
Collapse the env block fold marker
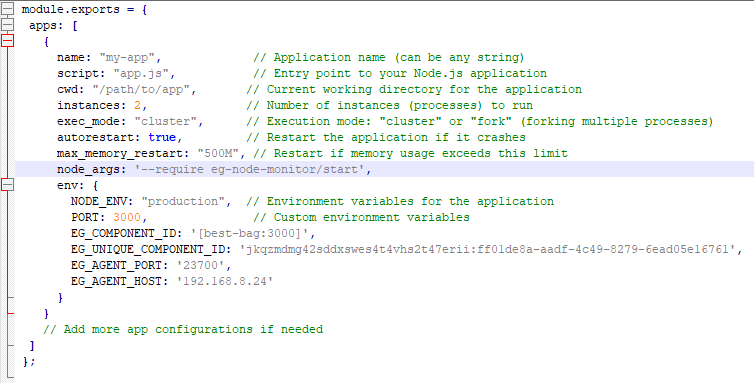pyautogui.click(x=8, y=184)
